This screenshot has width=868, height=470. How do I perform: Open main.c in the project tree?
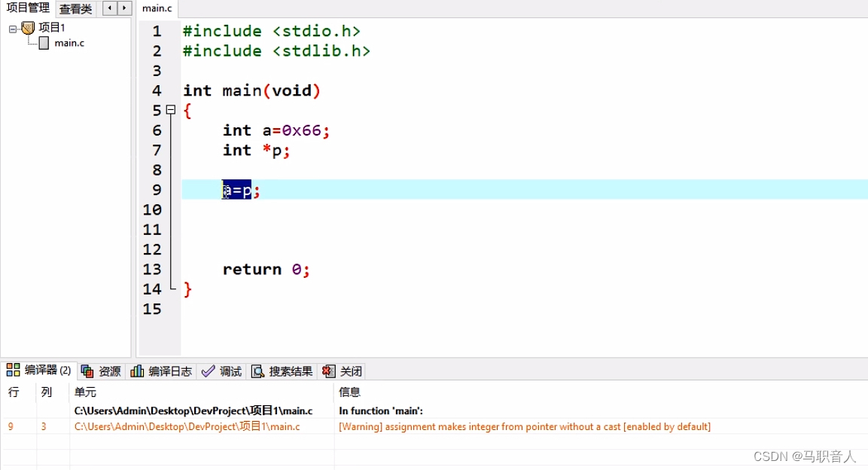(69, 43)
